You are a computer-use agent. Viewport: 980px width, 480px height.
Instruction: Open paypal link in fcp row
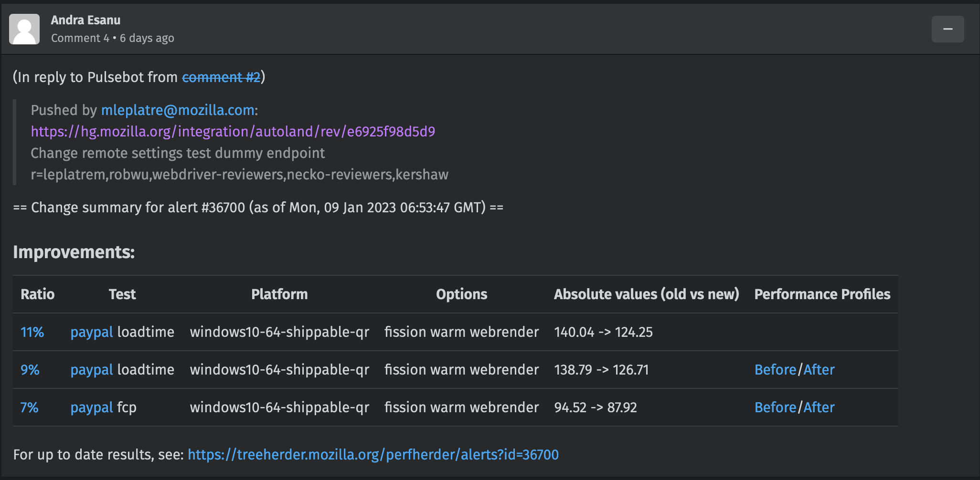pos(92,407)
